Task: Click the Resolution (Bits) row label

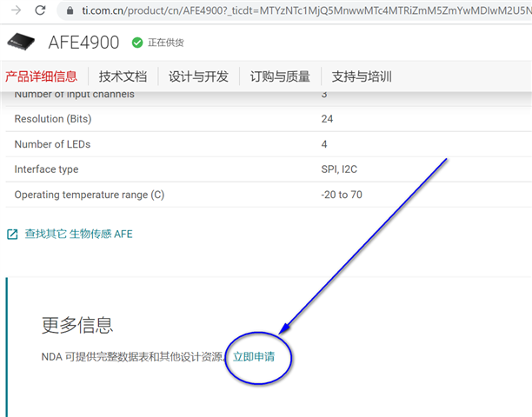Action: point(53,119)
